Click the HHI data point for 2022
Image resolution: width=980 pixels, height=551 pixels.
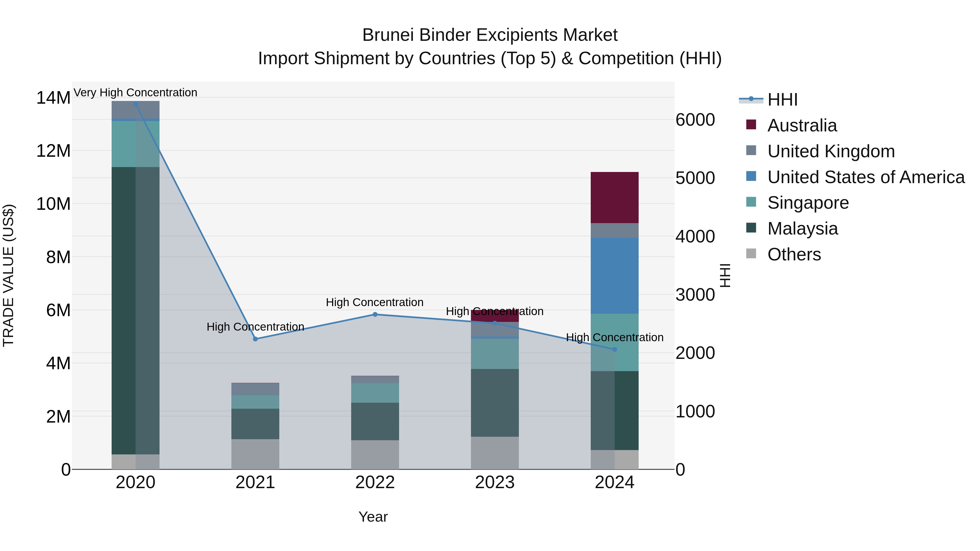[375, 315]
